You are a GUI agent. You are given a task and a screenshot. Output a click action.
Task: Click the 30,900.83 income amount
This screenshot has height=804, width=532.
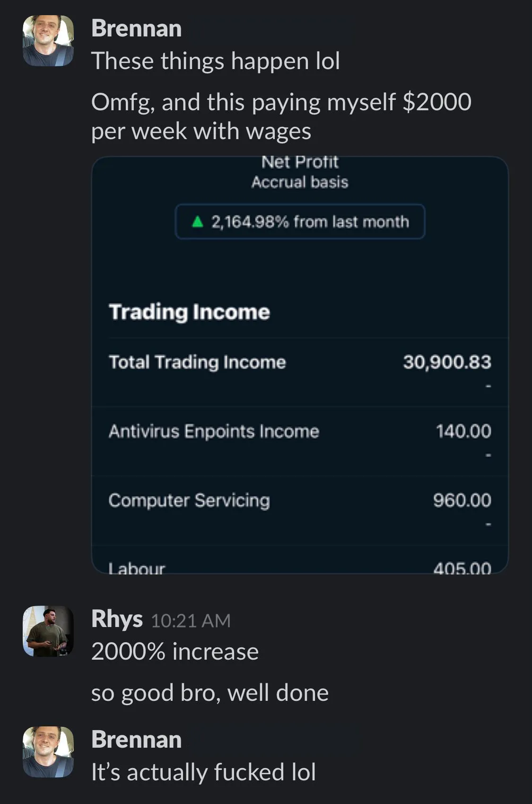pyautogui.click(x=447, y=362)
